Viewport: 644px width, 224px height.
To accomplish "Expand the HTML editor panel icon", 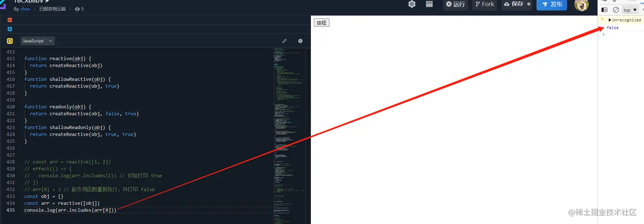I will [x=10, y=20].
